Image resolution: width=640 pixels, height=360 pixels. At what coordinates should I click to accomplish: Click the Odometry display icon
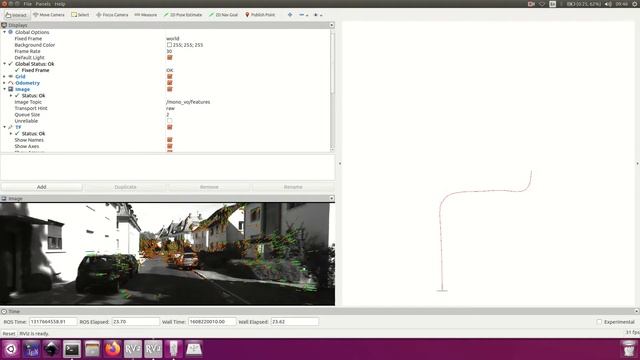(11, 83)
